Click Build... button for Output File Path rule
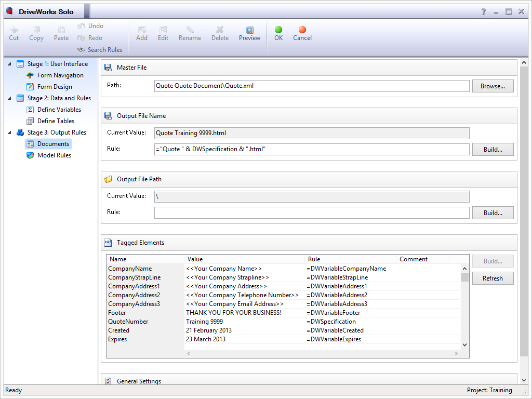 (493, 213)
